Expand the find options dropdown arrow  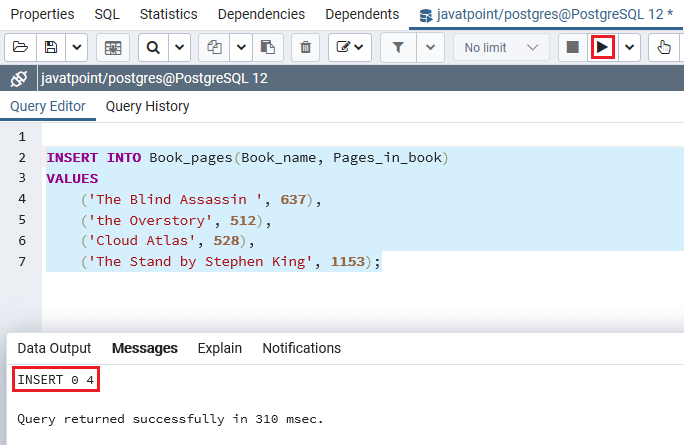tap(179, 47)
